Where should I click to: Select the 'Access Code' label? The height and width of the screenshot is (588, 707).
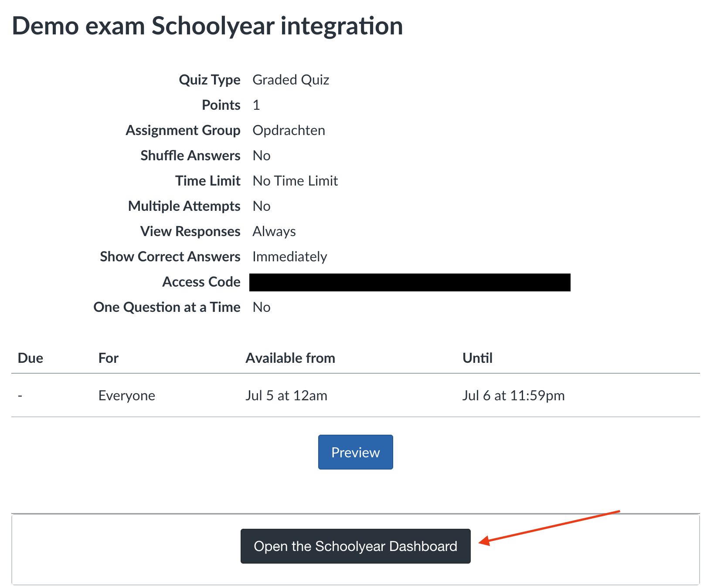(x=201, y=282)
